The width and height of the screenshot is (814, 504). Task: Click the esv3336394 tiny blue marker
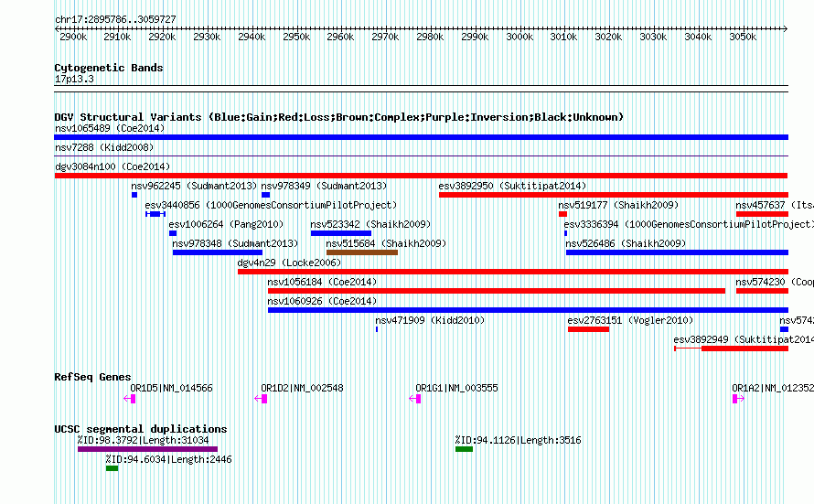(565, 233)
